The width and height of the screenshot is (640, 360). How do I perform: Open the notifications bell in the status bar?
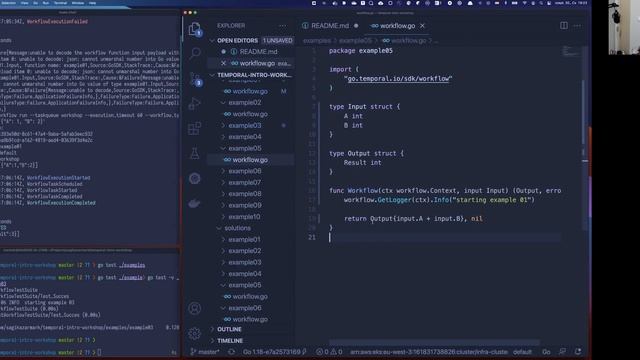[578, 351]
